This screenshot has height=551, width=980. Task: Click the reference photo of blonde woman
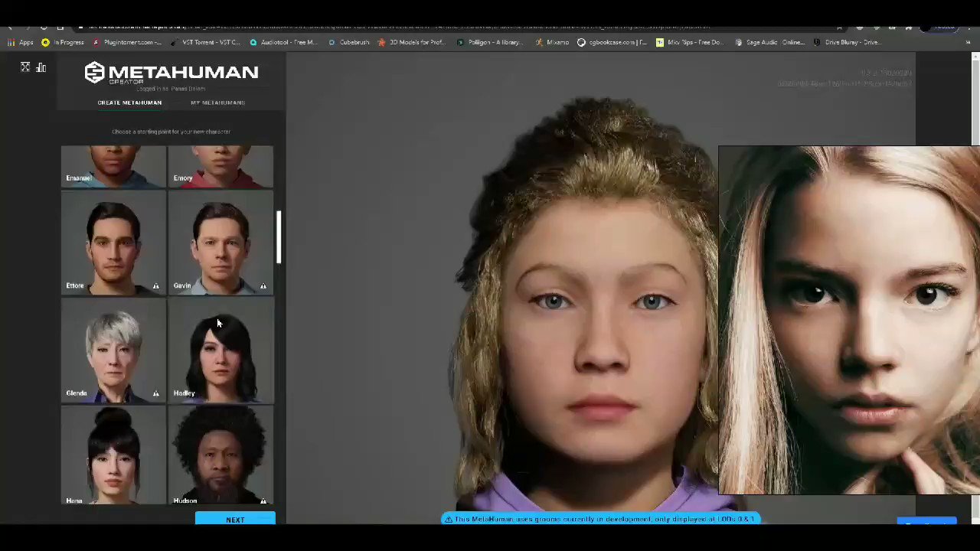(x=848, y=320)
